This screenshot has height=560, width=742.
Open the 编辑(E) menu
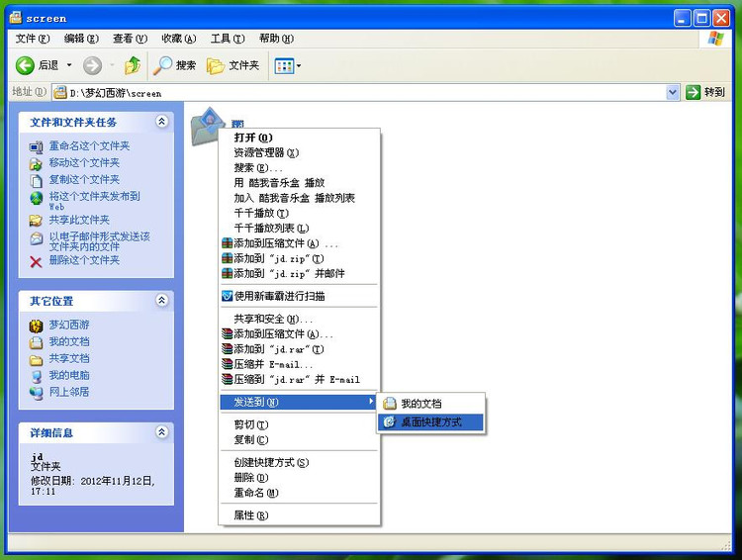coord(81,39)
